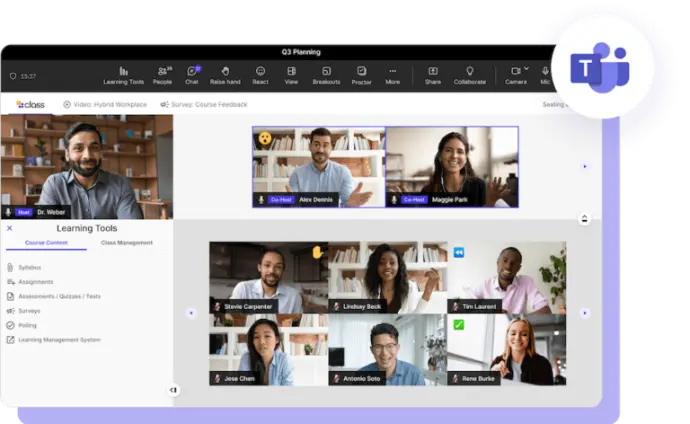This screenshot has height=424, width=690.
Task: Switch to the Class Management tab
Action: [127, 243]
